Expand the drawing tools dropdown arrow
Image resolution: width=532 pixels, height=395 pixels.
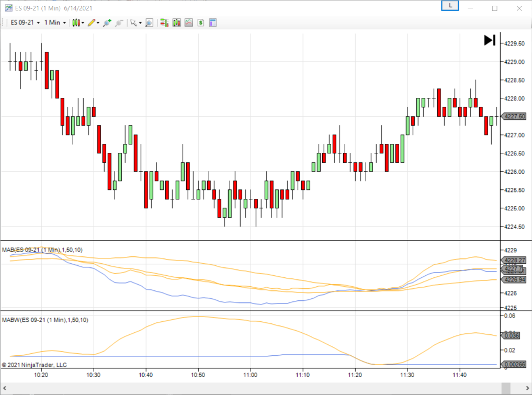[97, 22]
